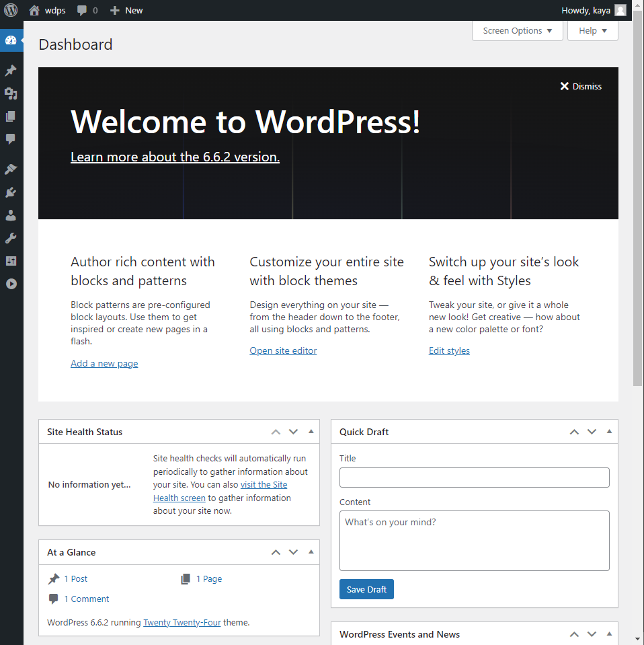
Task: Open the WordPress logo menu
Action: (11, 10)
